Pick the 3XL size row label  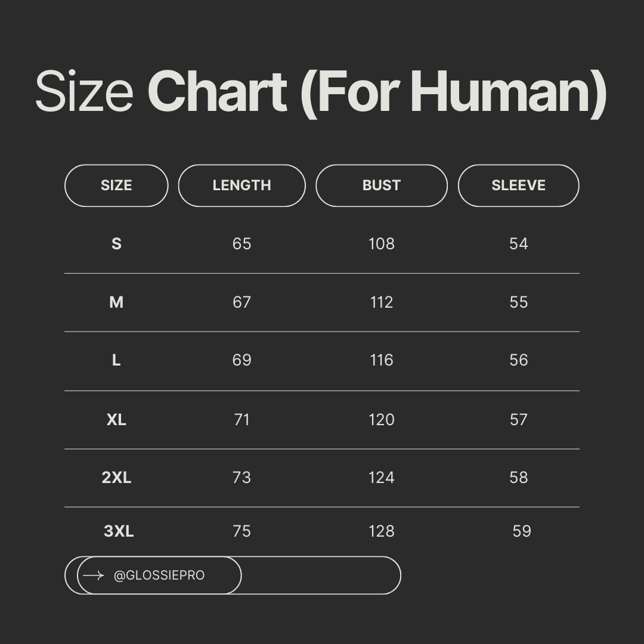pos(119,531)
